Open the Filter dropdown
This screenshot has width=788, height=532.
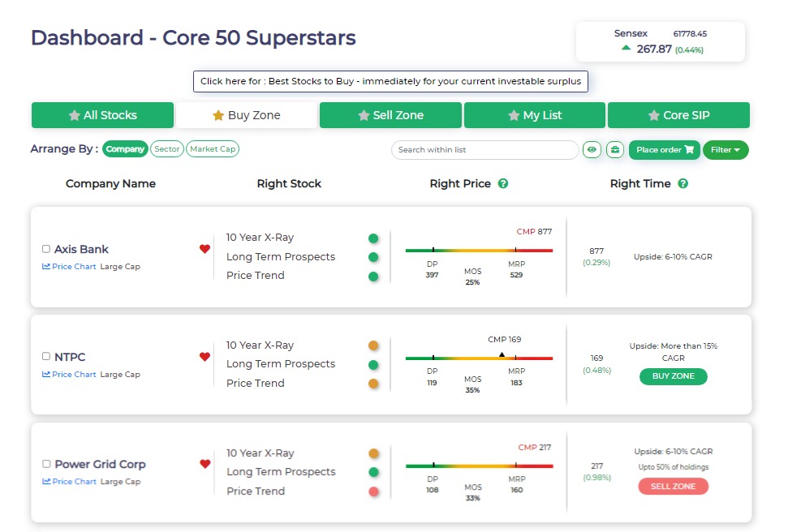click(x=725, y=150)
